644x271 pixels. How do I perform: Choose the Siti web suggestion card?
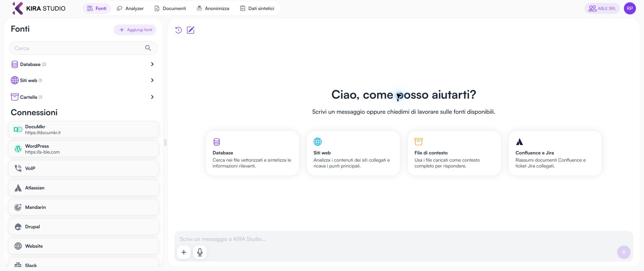pyautogui.click(x=353, y=153)
